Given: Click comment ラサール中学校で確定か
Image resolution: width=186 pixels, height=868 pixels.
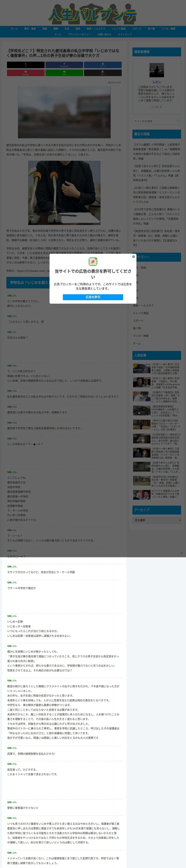Looking at the screenshot, I should click(x=22, y=588).
